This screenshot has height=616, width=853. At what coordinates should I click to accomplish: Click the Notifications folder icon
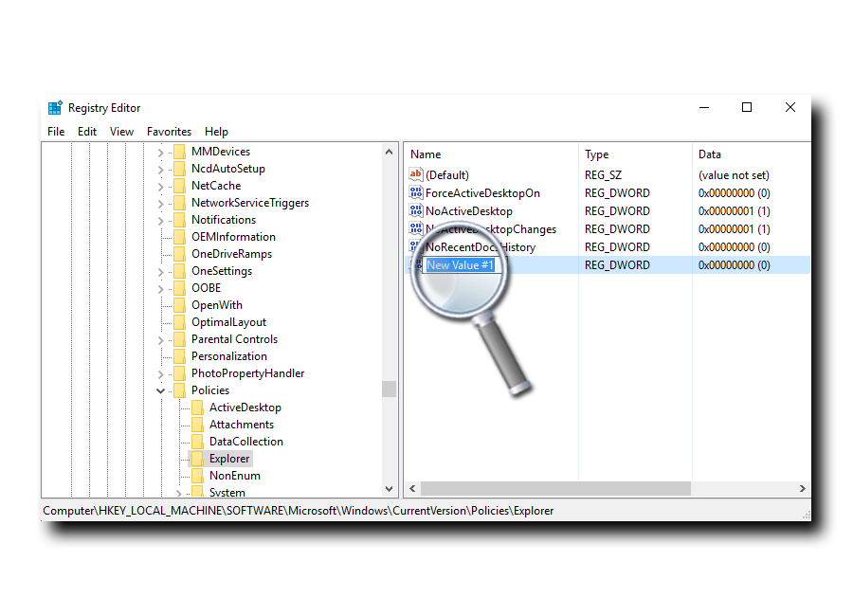179,220
